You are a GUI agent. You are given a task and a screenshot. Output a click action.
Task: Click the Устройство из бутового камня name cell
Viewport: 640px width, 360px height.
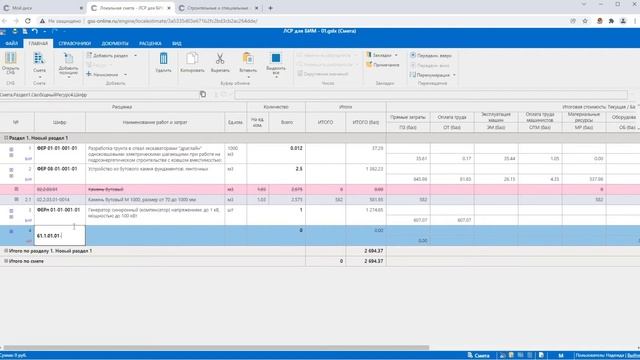[155, 174]
